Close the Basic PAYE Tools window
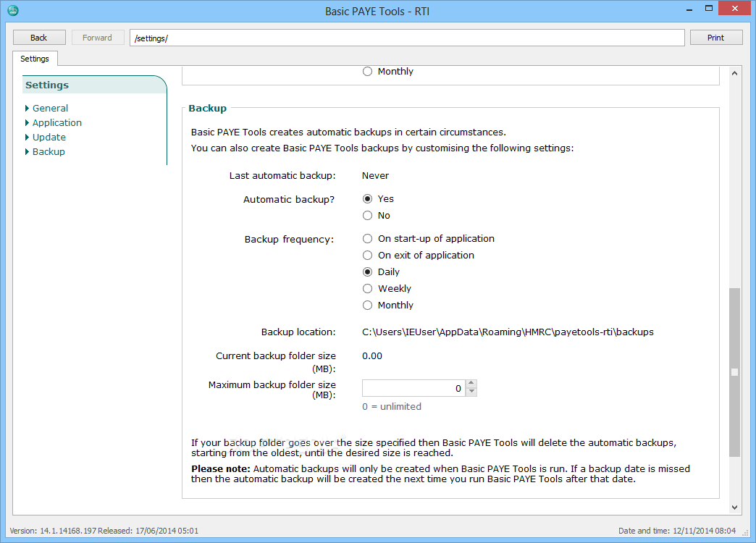This screenshot has height=543, width=756. [735, 8]
